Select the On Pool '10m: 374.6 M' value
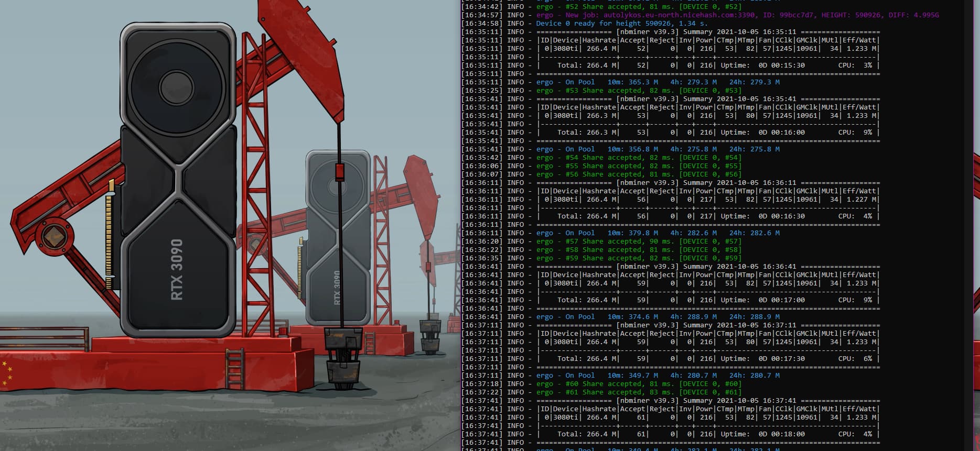Viewport: 980px width, 451px height. pos(633,317)
